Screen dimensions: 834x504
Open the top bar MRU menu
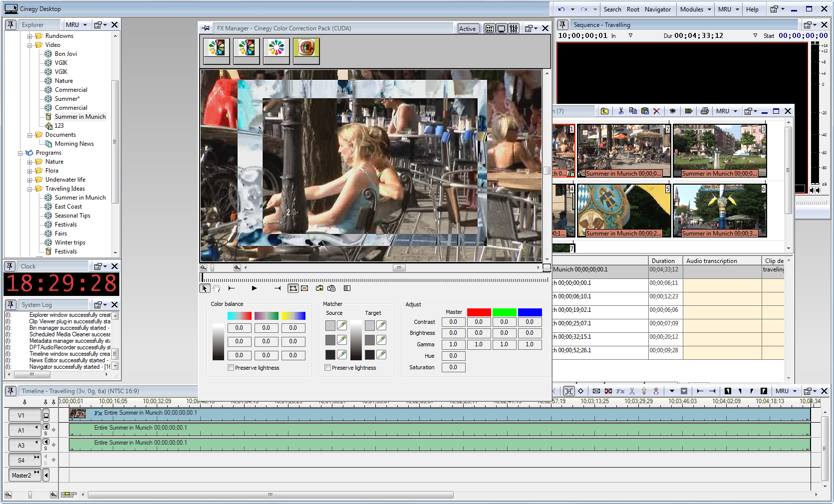[x=729, y=9]
